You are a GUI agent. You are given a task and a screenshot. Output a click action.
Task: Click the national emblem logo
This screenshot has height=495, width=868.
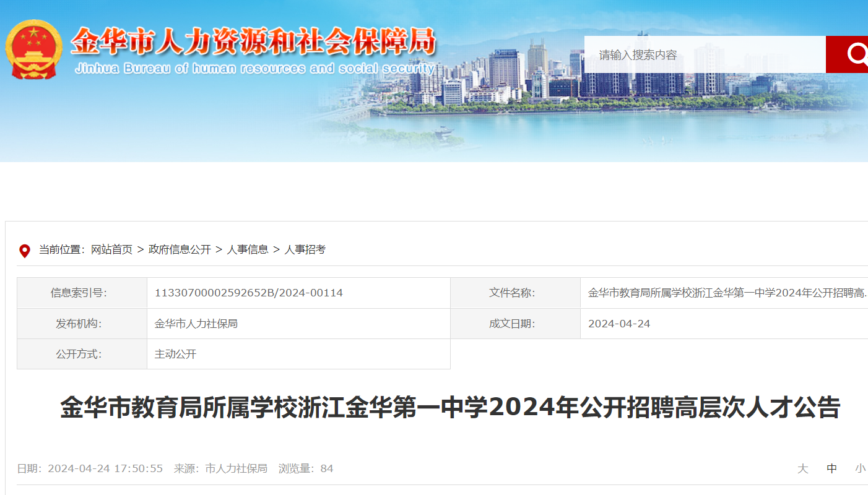coord(34,49)
